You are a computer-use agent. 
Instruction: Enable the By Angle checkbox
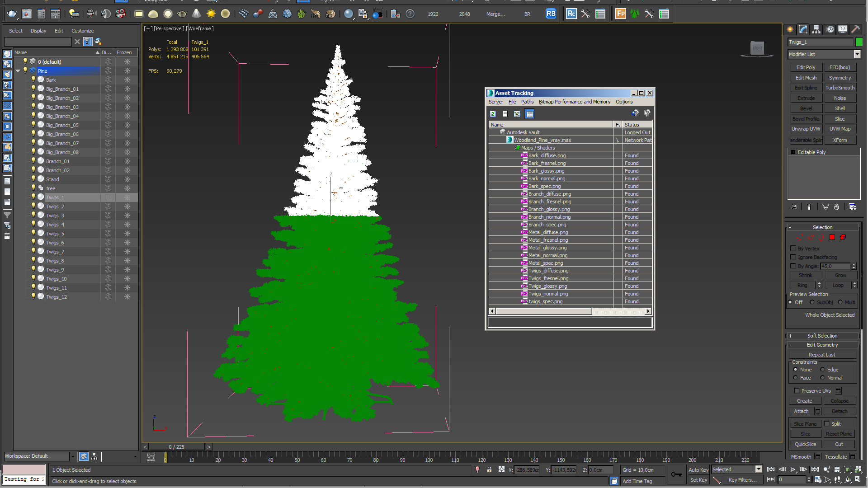793,266
